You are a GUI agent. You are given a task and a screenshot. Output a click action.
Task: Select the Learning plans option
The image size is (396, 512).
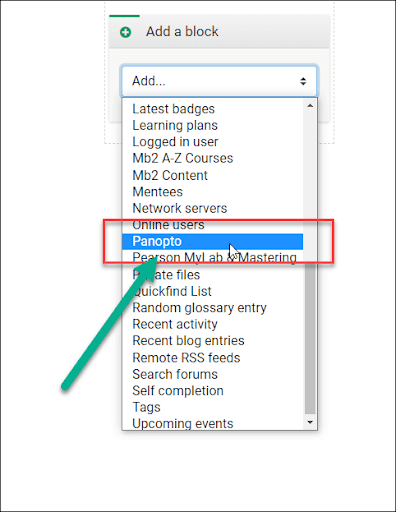click(x=212, y=126)
